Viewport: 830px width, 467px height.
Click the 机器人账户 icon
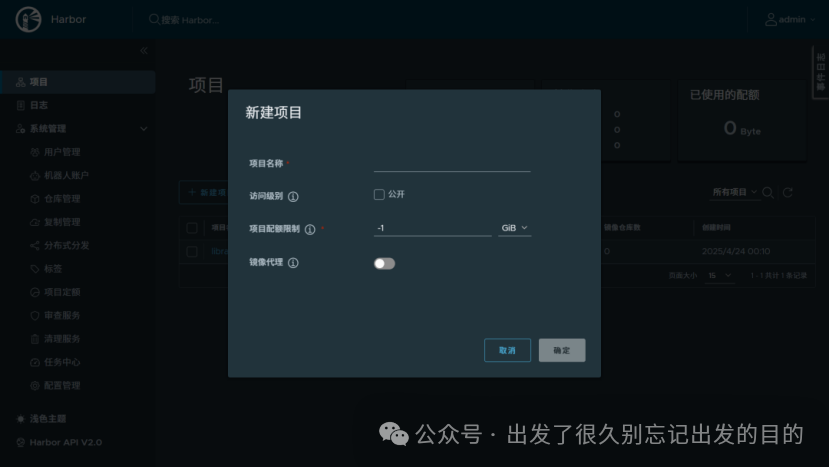pyautogui.click(x=35, y=175)
